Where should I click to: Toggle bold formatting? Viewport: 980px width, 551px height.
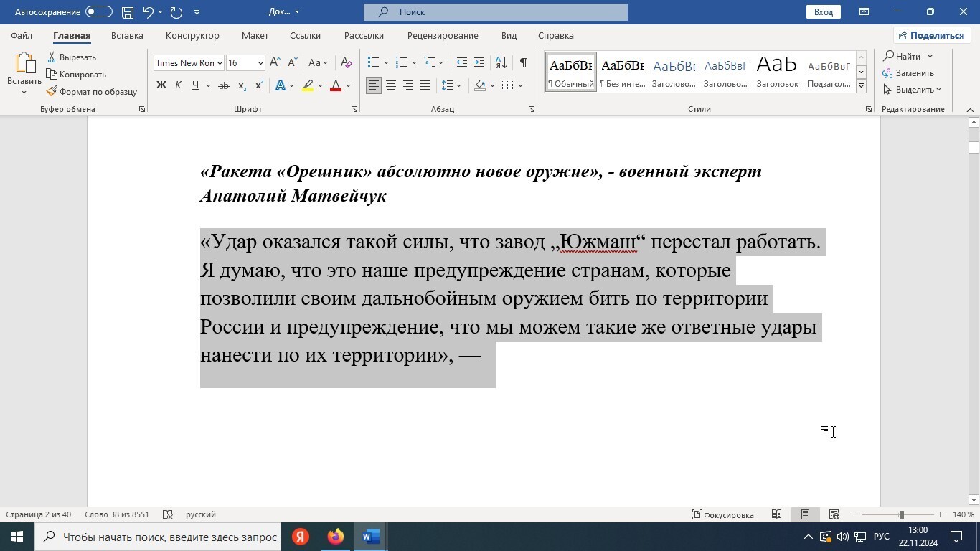161,85
